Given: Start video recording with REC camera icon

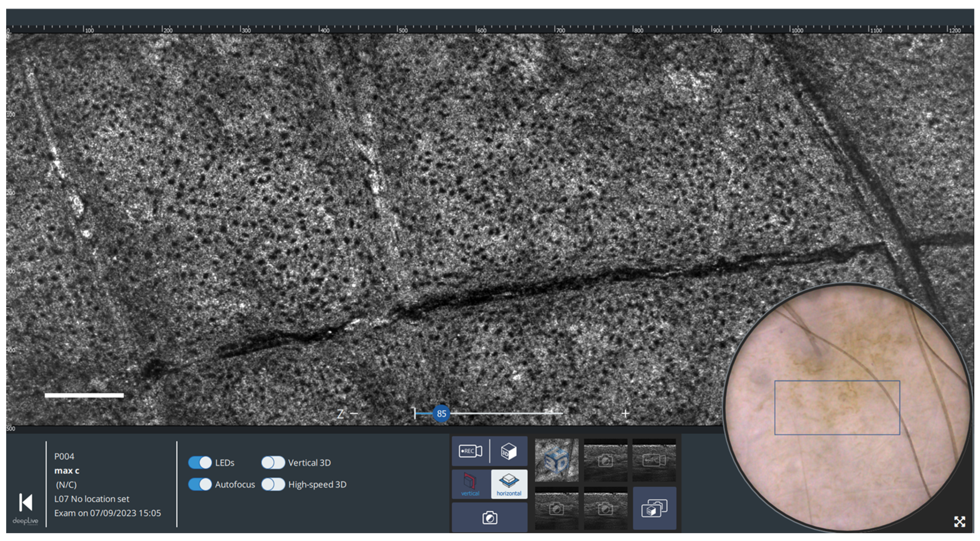Looking at the screenshot, I should coord(470,451).
